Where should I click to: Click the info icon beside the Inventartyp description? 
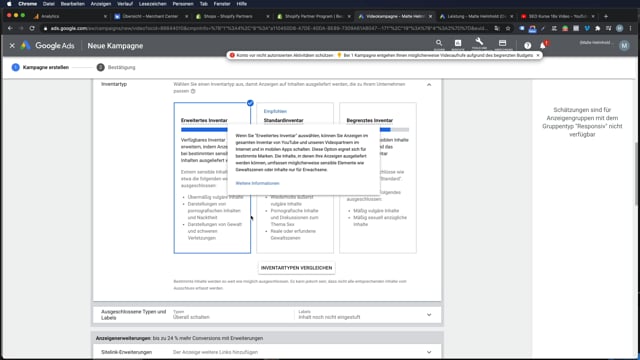click(193, 91)
